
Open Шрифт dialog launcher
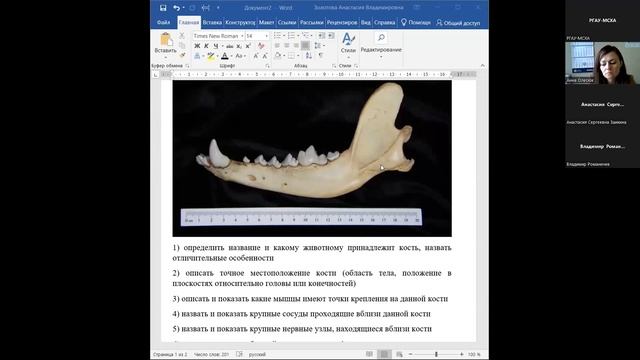[x=268, y=66]
